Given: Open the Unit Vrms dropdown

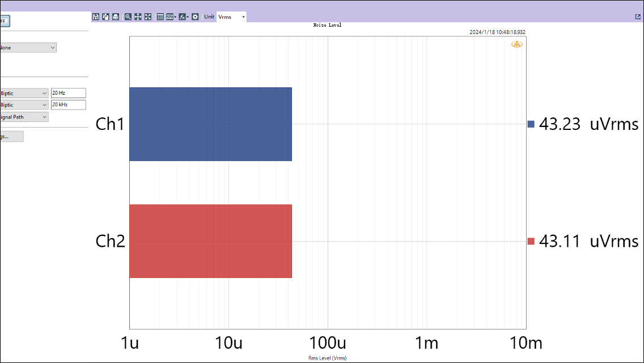Looking at the screenshot, I should [x=232, y=17].
